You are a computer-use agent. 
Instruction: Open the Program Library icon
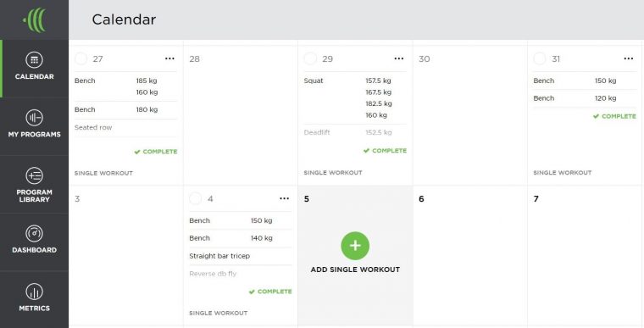tap(34, 176)
